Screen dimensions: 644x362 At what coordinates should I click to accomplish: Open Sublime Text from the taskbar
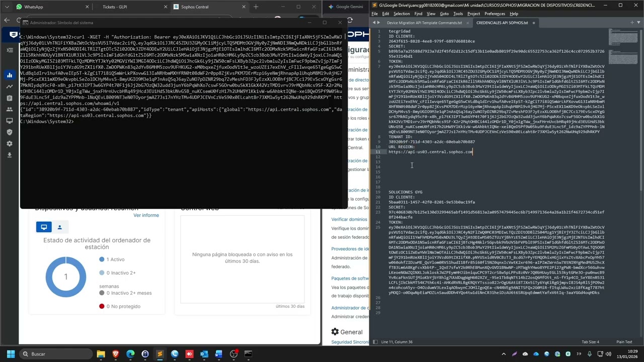click(x=160, y=354)
